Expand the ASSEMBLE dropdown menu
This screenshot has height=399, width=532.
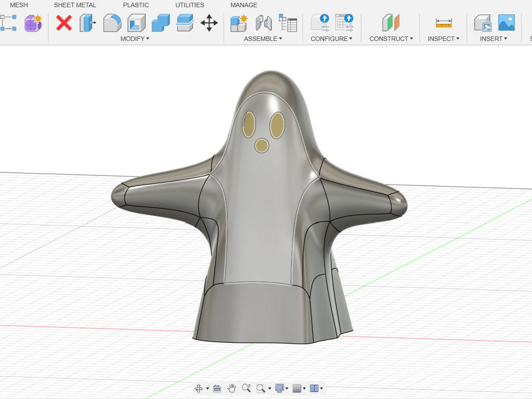click(263, 39)
